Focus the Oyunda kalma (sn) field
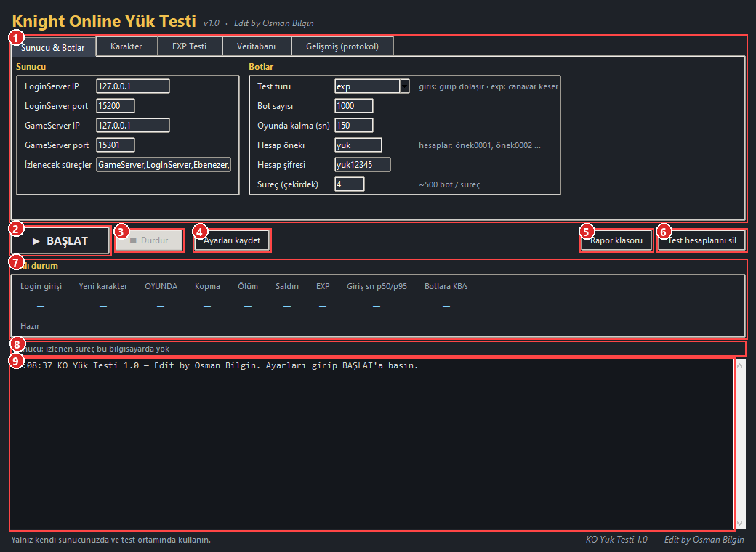Screen dimensions: 756x552 (353, 125)
